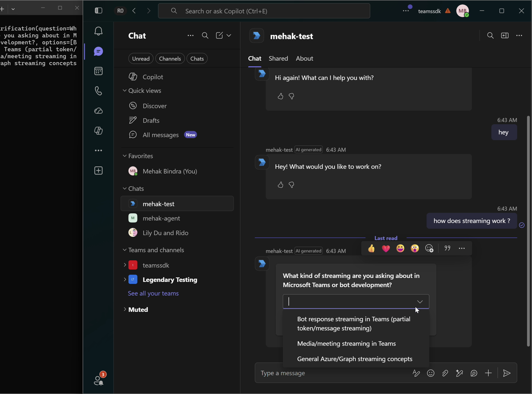Image resolution: width=532 pixels, height=394 pixels.
Task: Open See all your teams link
Action: pyautogui.click(x=153, y=293)
